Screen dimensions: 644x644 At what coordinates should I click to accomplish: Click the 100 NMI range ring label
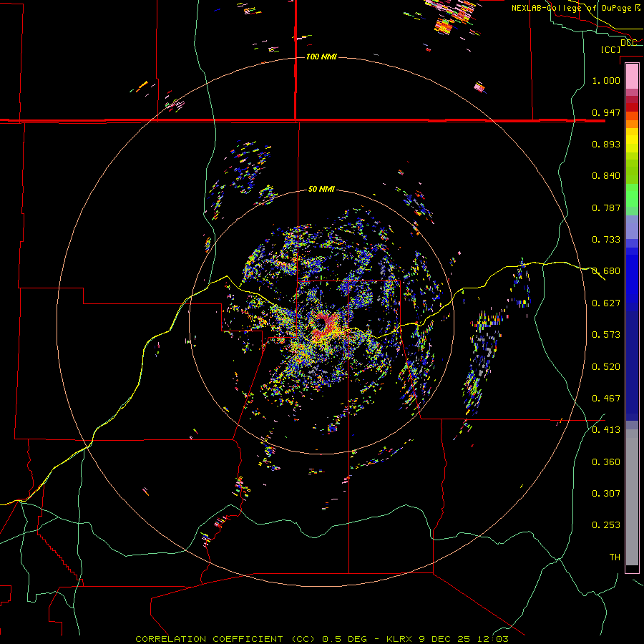coord(321,57)
